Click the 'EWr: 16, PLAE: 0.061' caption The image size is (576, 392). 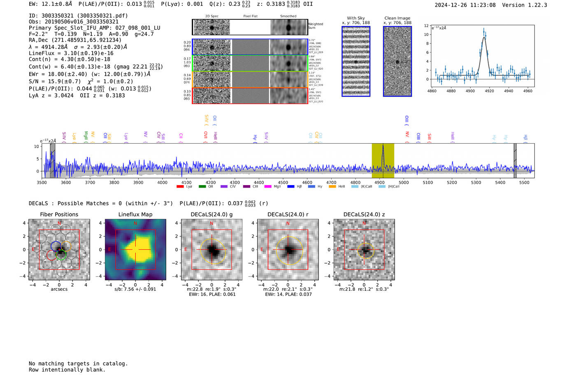pyautogui.click(x=212, y=295)
